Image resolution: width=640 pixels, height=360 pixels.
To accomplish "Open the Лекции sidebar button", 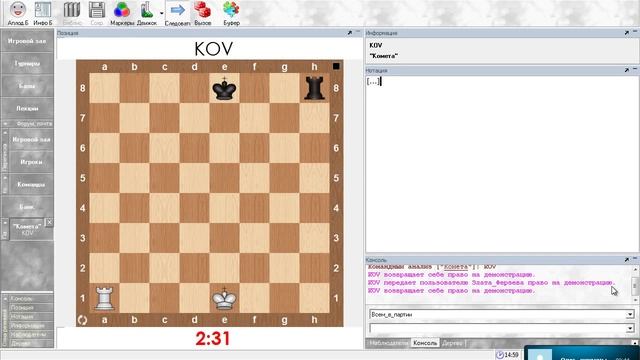I will click(x=27, y=109).
